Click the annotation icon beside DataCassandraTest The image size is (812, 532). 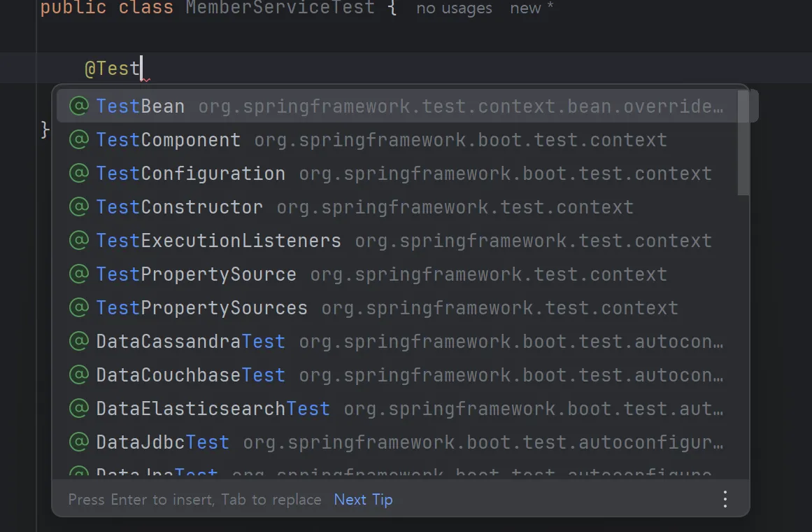79,341
